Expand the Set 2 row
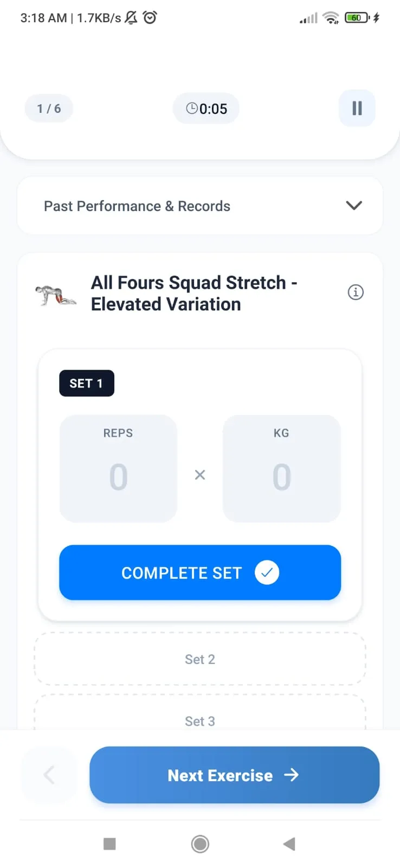The height and width of the screenshot is (868, 400). 199,659
